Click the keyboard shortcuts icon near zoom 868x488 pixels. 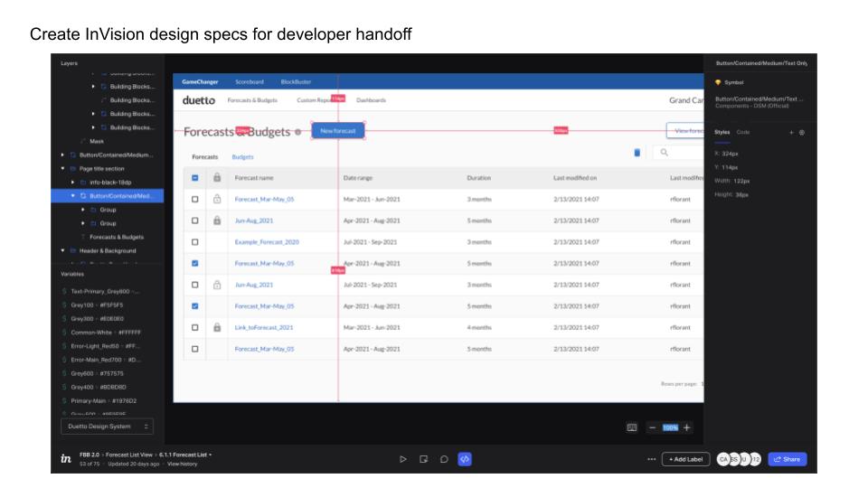[x=633, y=427]
